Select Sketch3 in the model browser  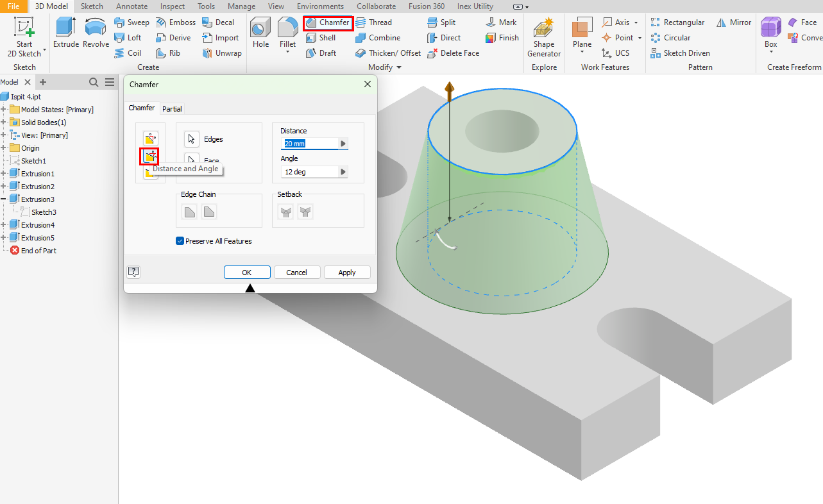coord(44,212)
